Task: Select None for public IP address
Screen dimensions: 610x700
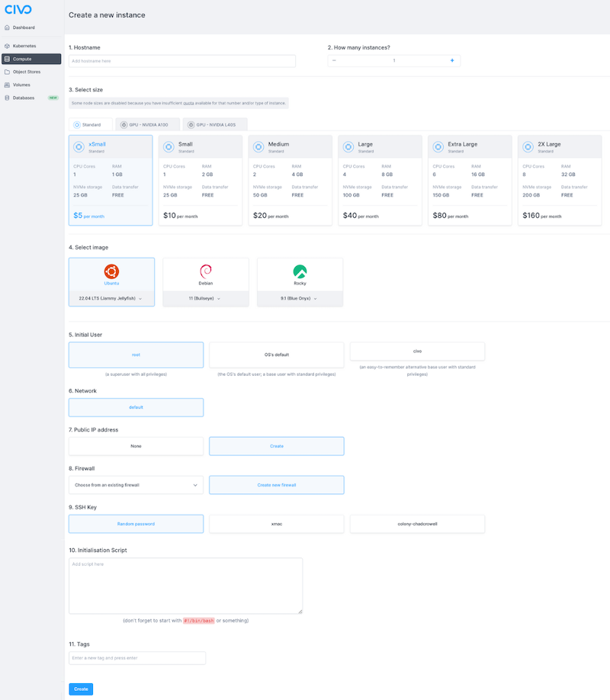Action: [136, 446]
